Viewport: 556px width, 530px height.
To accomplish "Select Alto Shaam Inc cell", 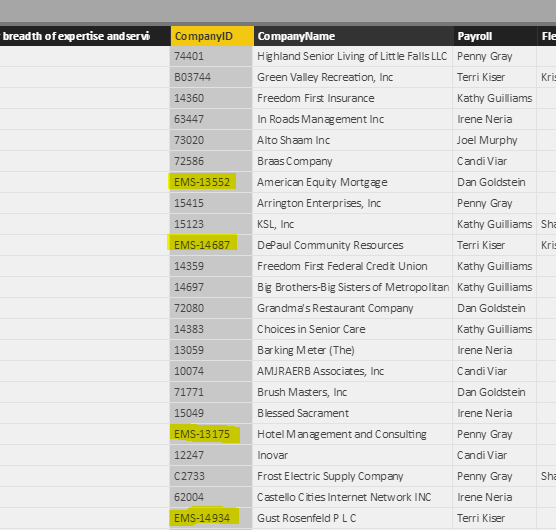I will click(x=352, y=140).
